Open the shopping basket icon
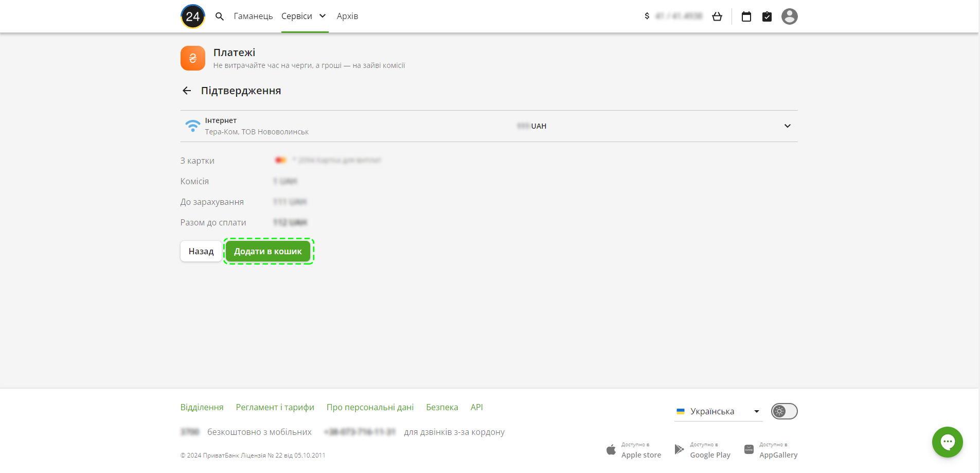Screen dimensions: 980x473 pos(717,16)
